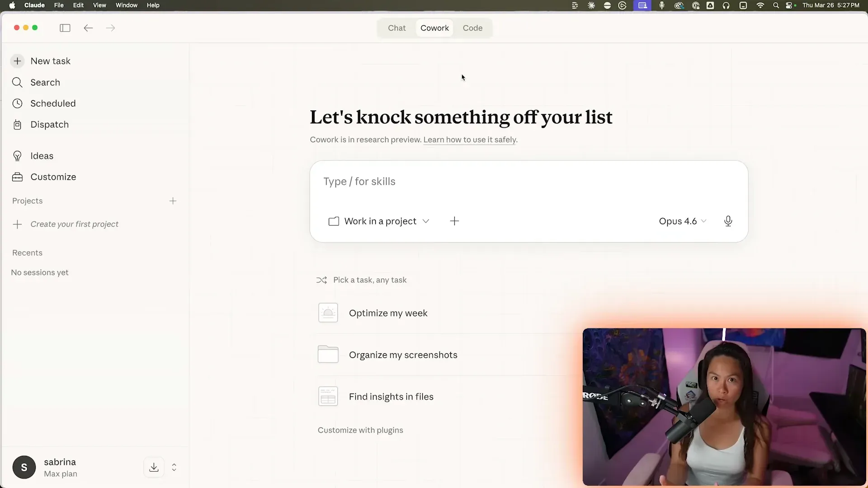This screenshot has height=488, width=868.
Task: Switch to the Cowork tab
Action: 434,28
